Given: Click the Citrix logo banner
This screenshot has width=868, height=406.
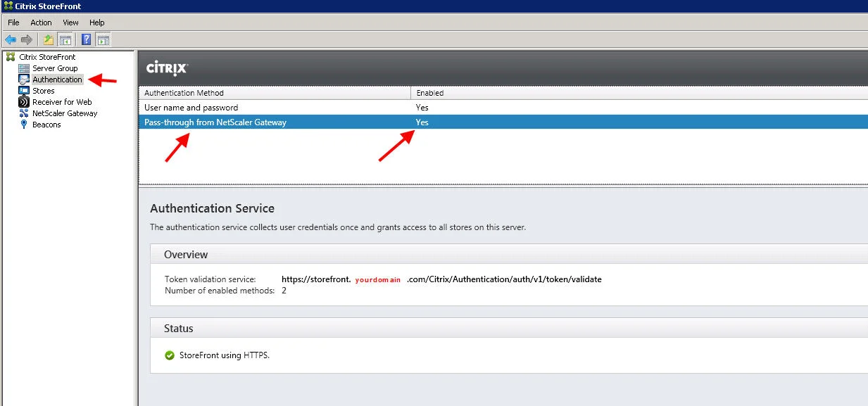Looking at the screenshot, I should pos(166,68).
